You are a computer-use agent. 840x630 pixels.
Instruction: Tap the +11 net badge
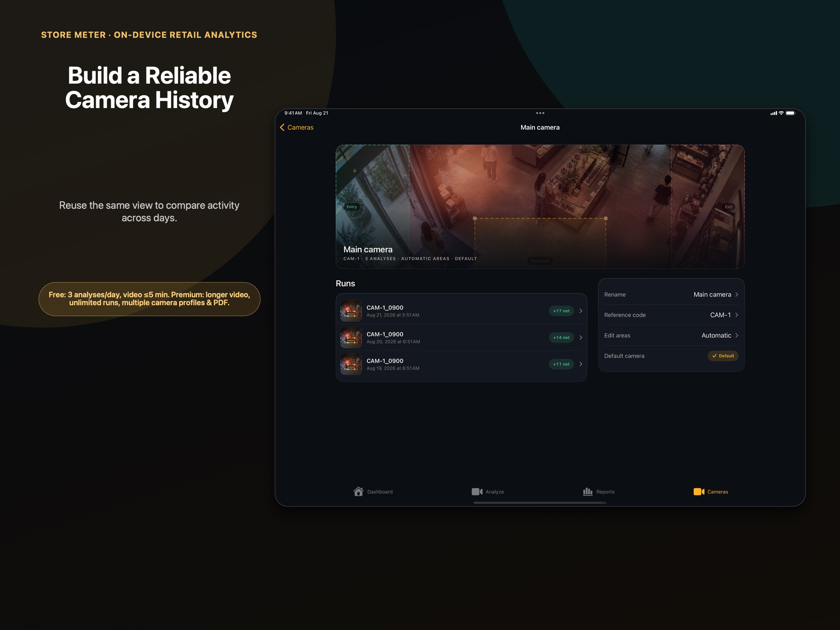pyautogui.click(x=561, y=364)
